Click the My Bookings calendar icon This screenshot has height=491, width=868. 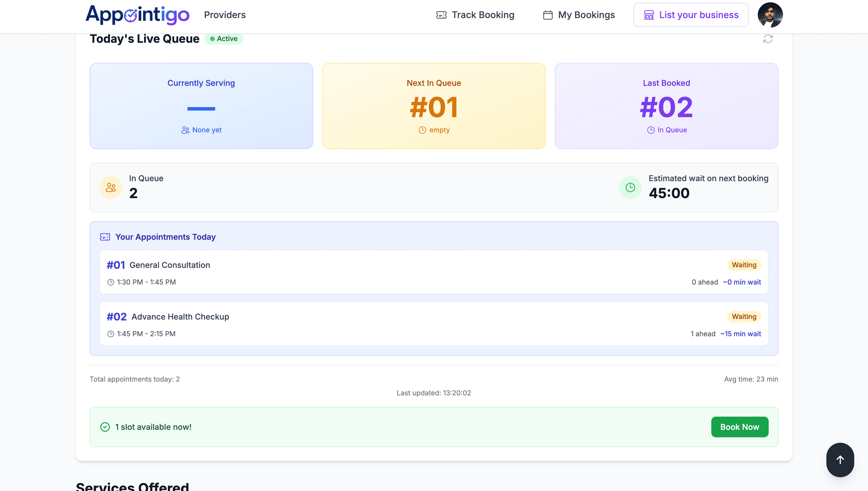point(547,15)
